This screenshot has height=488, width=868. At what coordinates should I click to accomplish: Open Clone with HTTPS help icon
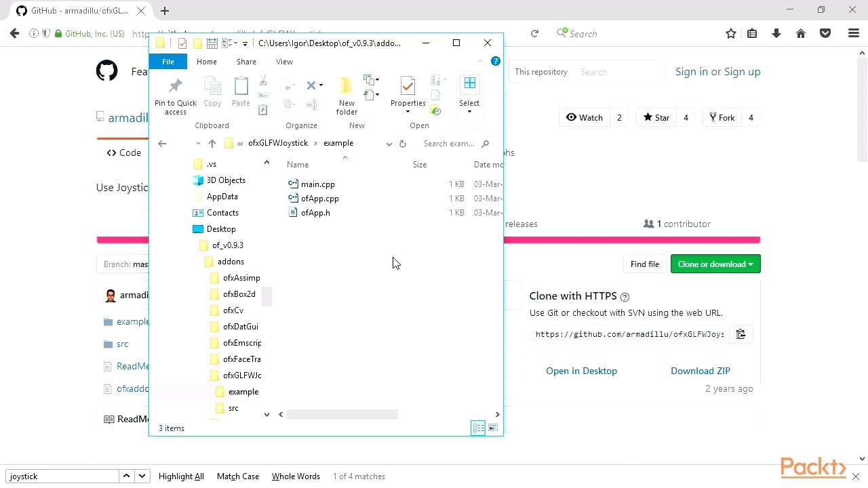[x=625, y=297]
